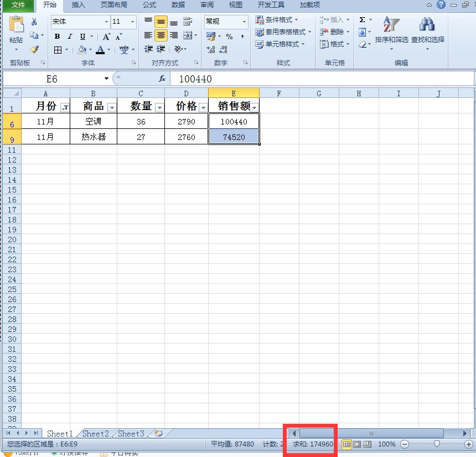Image resolution: width=476 pixels, height=457 pixels.
Task: Click the Find and Select binoculars icon
Action: tap(427, 25)
